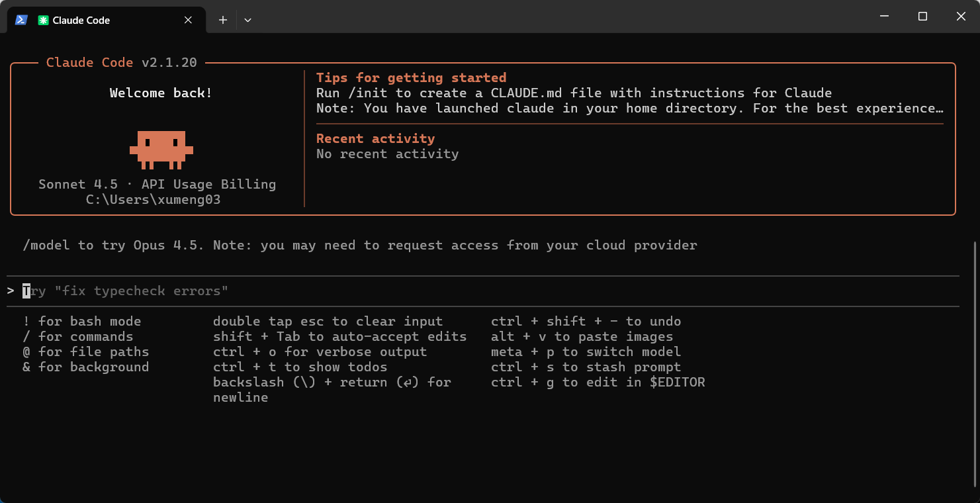Image resolution: width=980 pixels, height=503 pixels.
Task: Click the "Recent activity" heading
Action: [x=375, y=138]
